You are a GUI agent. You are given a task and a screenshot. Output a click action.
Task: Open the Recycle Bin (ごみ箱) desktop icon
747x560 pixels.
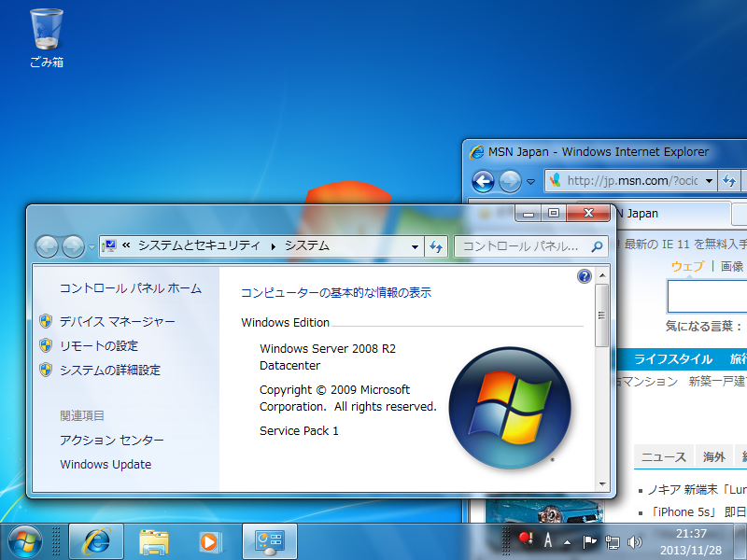click(46, 38)
